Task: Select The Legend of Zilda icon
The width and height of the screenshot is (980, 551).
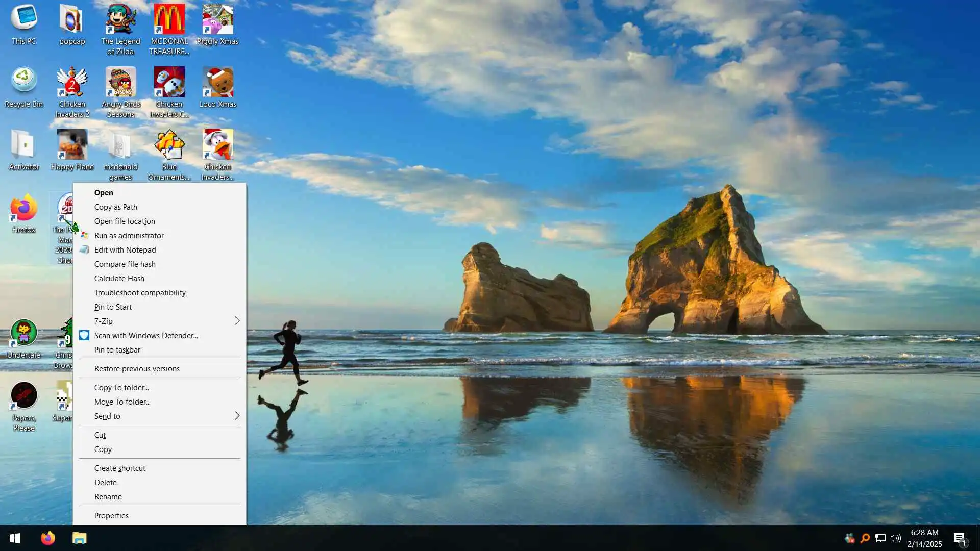Action: click(120, 20)
